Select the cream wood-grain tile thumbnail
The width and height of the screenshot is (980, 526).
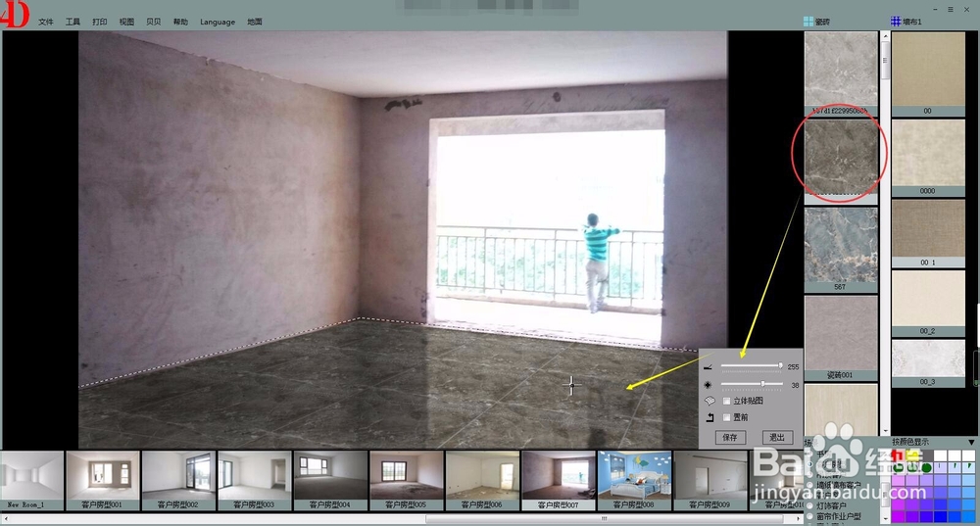point(841,409)
